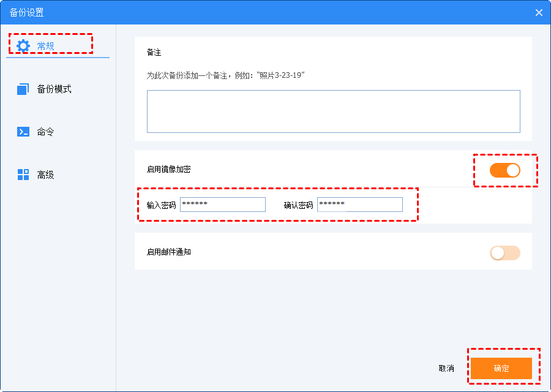Click the 启用邮件通知 label text
The image size is (551, 392).
pyautogui.click(x=168, y=252)
